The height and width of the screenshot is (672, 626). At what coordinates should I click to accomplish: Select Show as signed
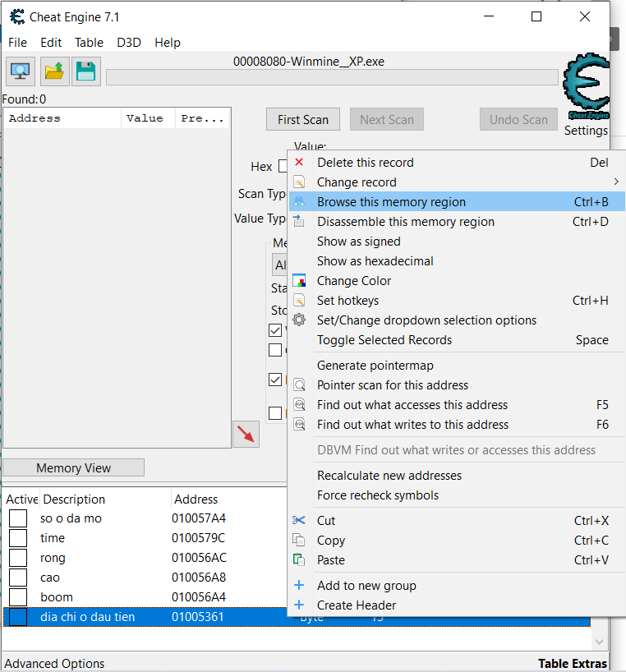[x=457, y=241]
